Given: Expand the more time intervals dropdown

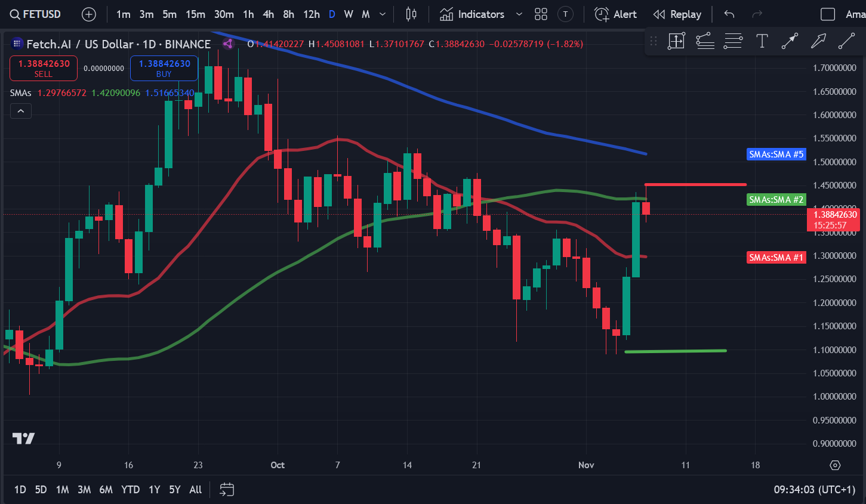Looking at the screenshot, I should pos(383,14).
